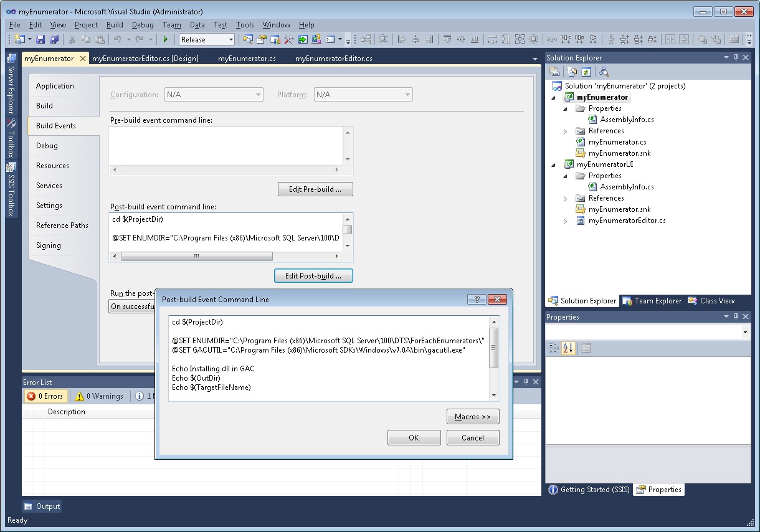
Task: Click the Extension Manager toolbar icon
Action: (x=316, y=39)
